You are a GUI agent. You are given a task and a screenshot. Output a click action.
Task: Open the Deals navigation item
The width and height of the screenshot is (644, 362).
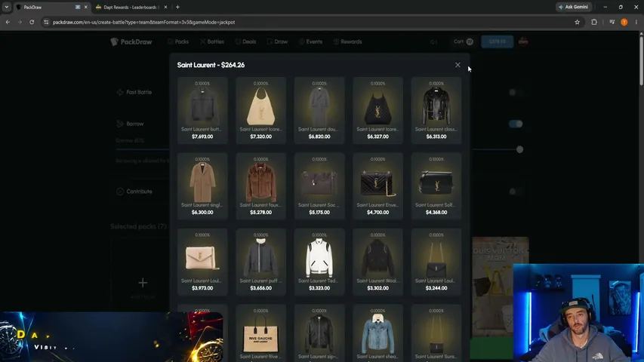(x=245, y=41)
